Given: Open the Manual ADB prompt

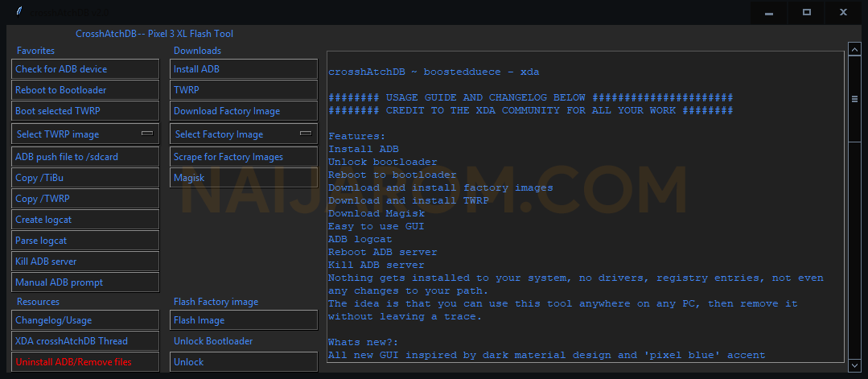Looking at the screenshot, I should click(85, 282).
